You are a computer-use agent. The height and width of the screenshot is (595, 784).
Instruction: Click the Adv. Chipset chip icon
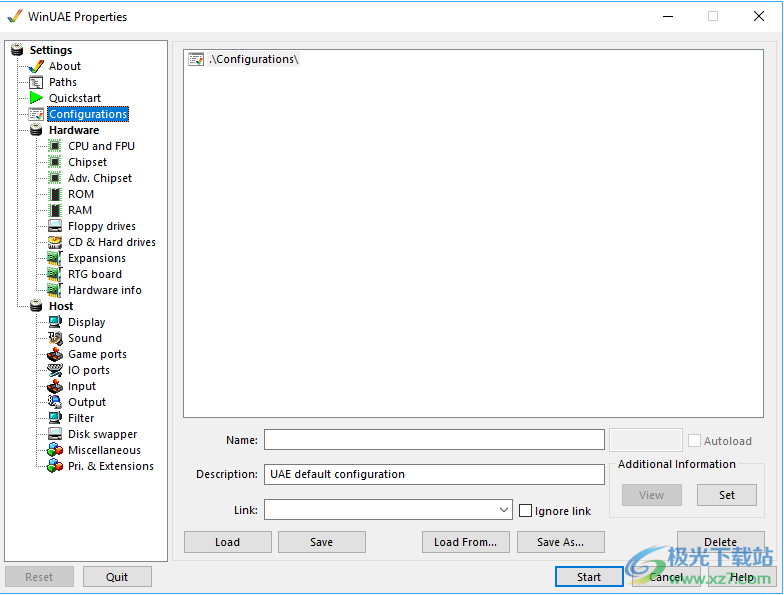click(55, 178)
